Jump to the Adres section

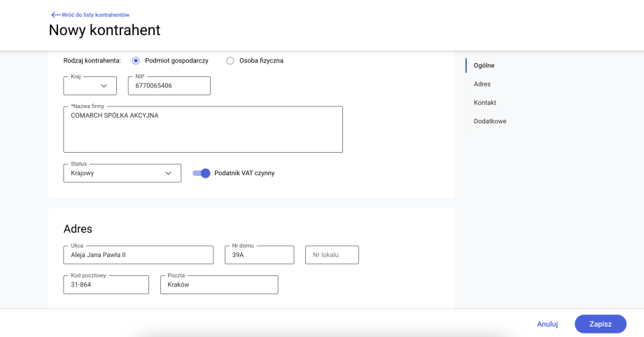tap(482, 84)
